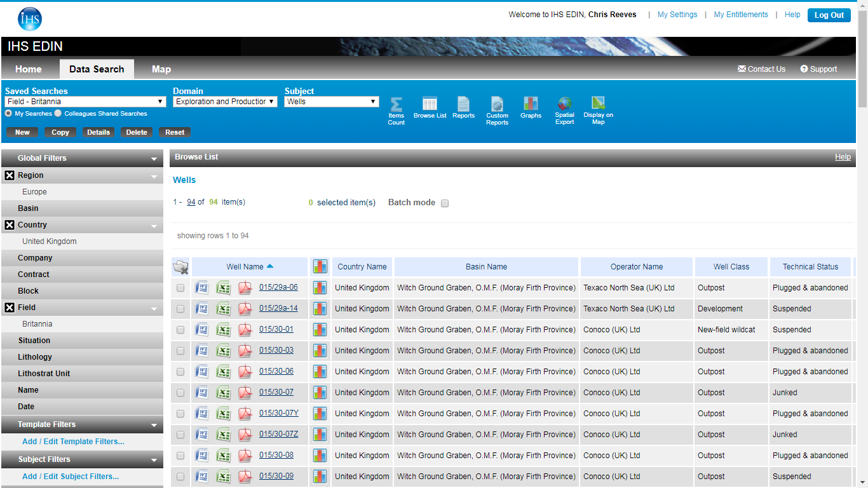Open PDF report for well 015/29a-06
Image resolution: width=868 pixels, height=488 pixels.
pos(245,288)
